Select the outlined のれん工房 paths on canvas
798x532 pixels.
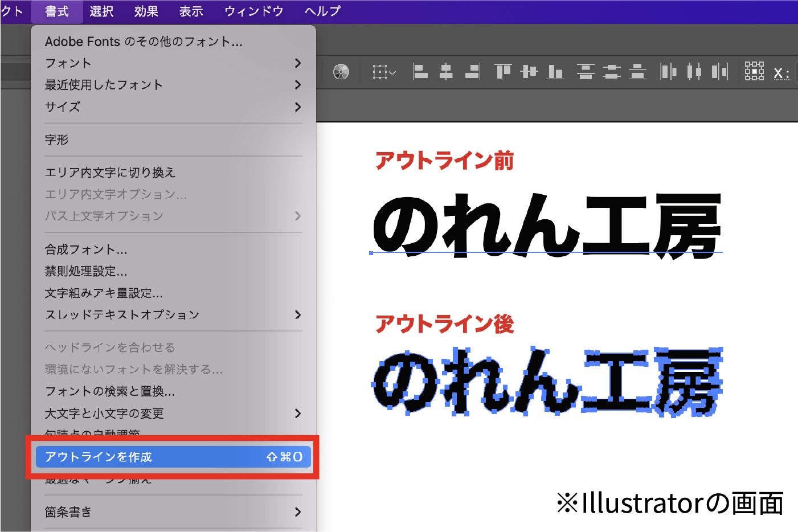tap(547, 382)
